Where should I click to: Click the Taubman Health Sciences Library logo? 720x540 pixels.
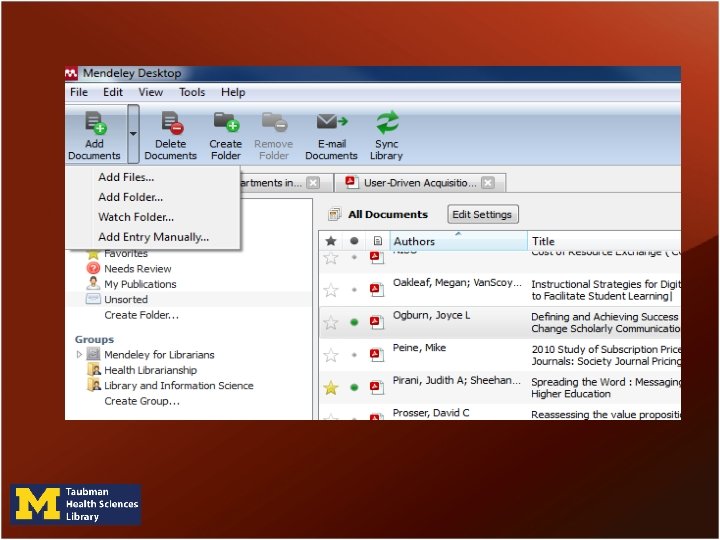[x=76, y=504]
